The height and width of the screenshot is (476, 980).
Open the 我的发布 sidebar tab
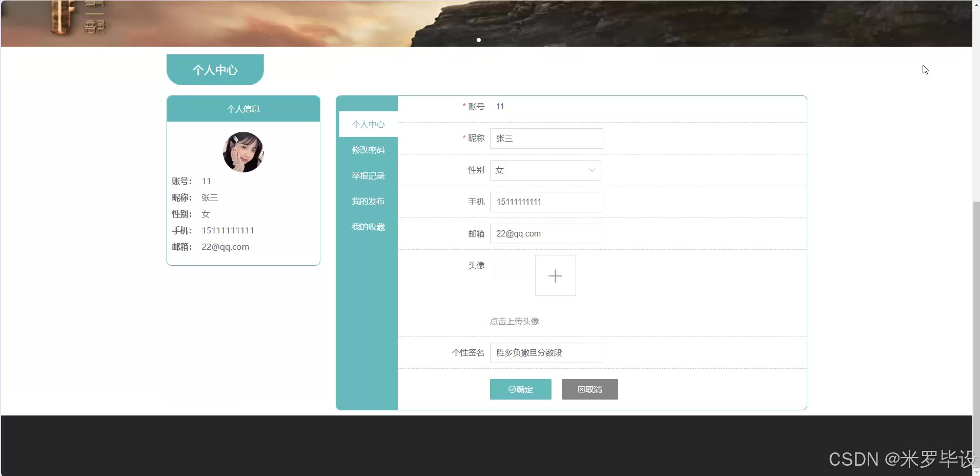pos(368,201)
